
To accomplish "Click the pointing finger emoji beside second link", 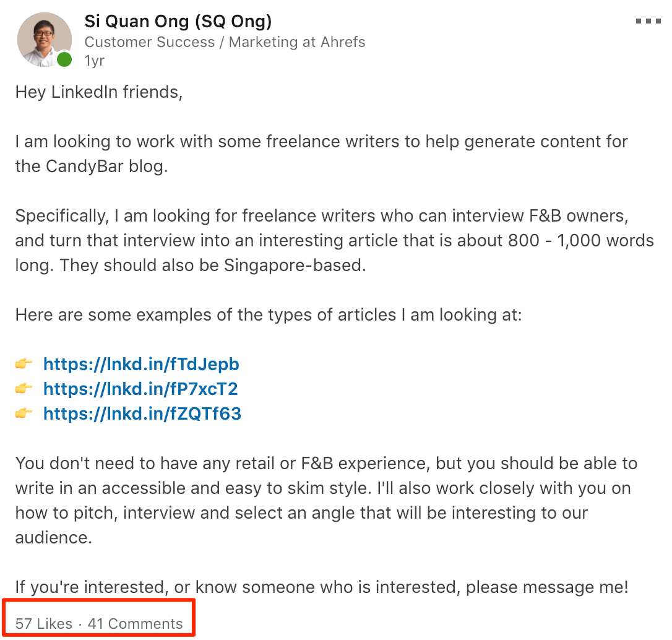I will pos(24,389).
